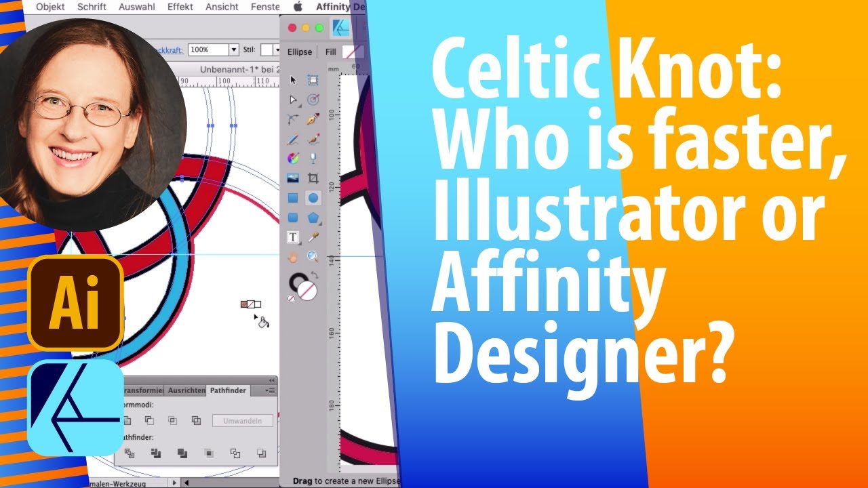This screenshot has width=868, height=488.
Task: Select the Color Picker eyedropper tool
Action: (313, 237)
